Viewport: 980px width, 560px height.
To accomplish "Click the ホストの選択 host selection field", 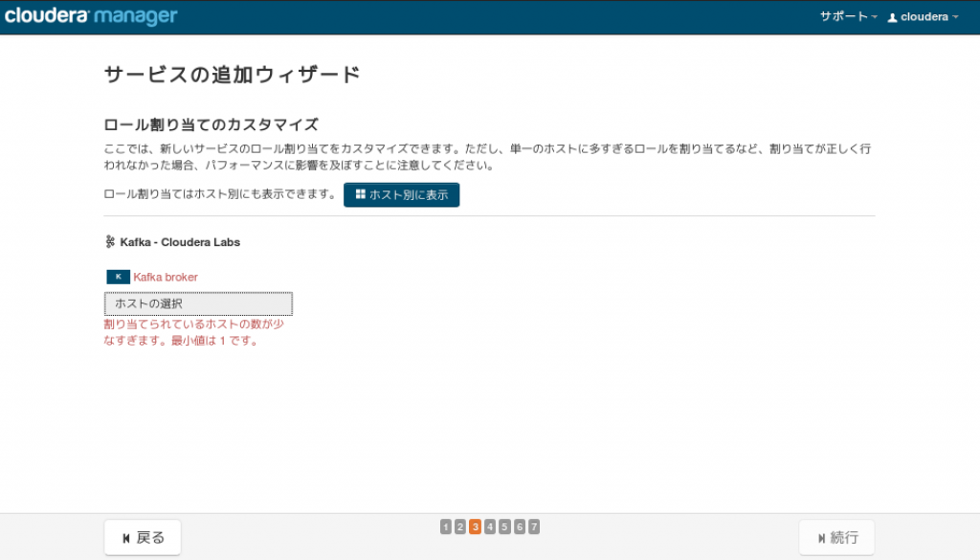I will (198, 303).
